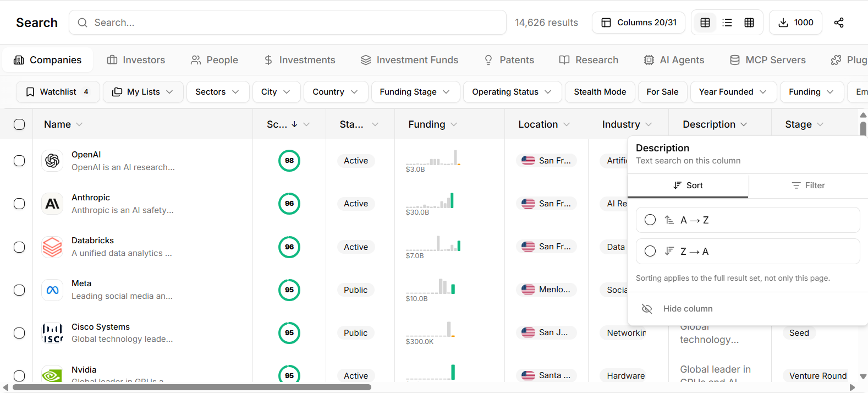868x393 pixels.
Task: Click the descending sort arrow in Score header
Action: tap(294, 124)
